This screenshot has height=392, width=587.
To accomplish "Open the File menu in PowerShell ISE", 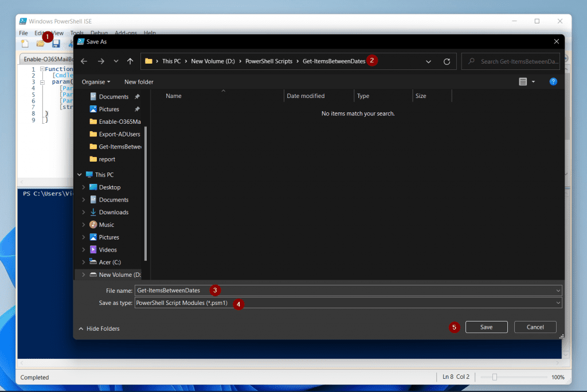I will [x=23, y=33].
